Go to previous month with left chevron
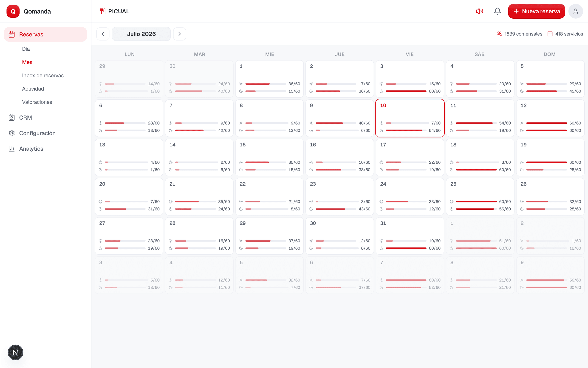The image size is (588, 368). coord(103,34)
